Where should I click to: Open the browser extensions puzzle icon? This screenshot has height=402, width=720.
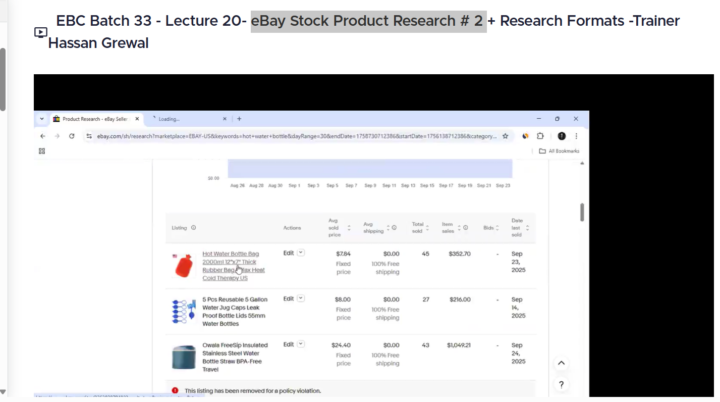540,135
